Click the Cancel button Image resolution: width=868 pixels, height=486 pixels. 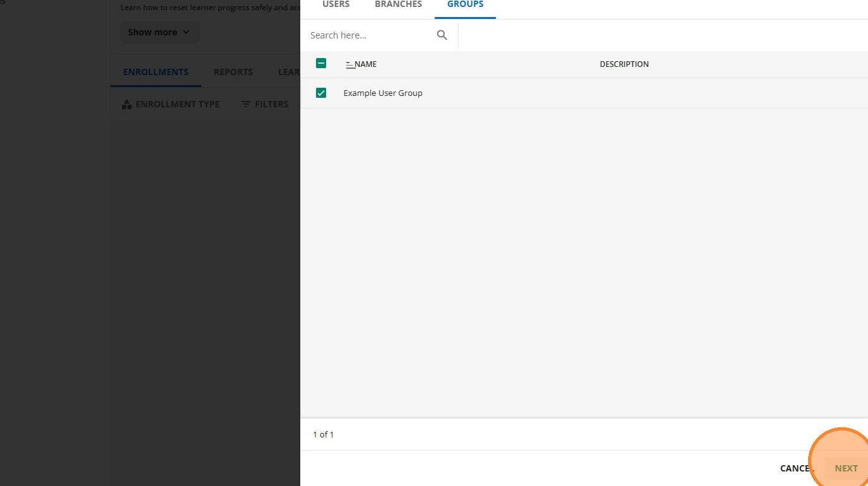[x=797, y=468]
